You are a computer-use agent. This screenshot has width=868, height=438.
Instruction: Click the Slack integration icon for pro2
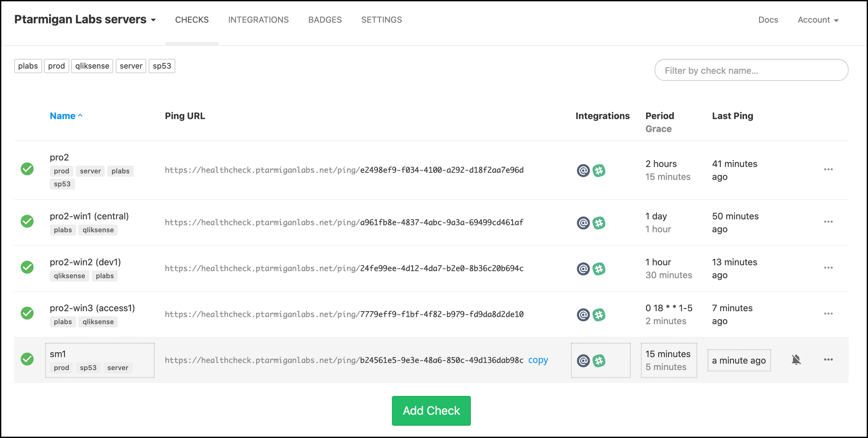coord(599,171)
